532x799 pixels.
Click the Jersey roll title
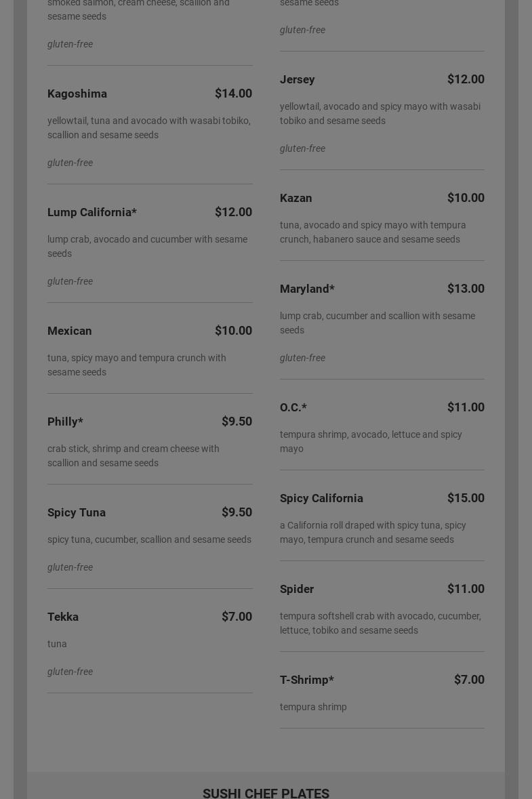(298, 79)
